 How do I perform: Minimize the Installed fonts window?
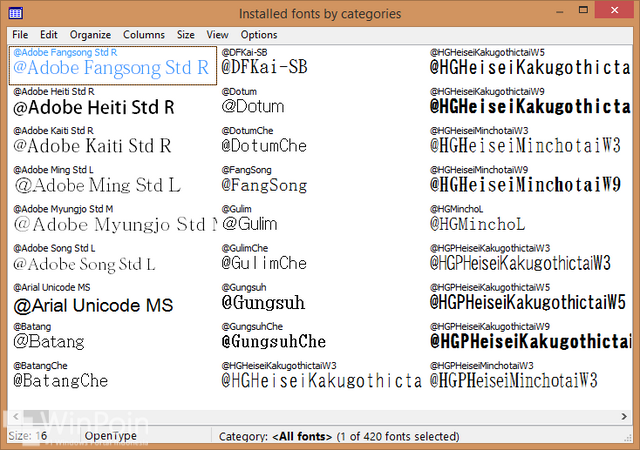click(560, 11)
